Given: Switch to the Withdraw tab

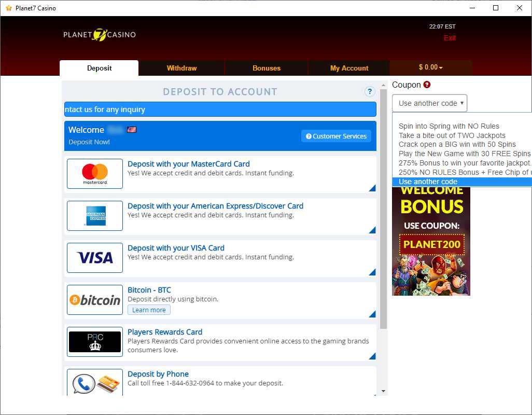Looking at the screenshot, I should click(x=182, y=68).
